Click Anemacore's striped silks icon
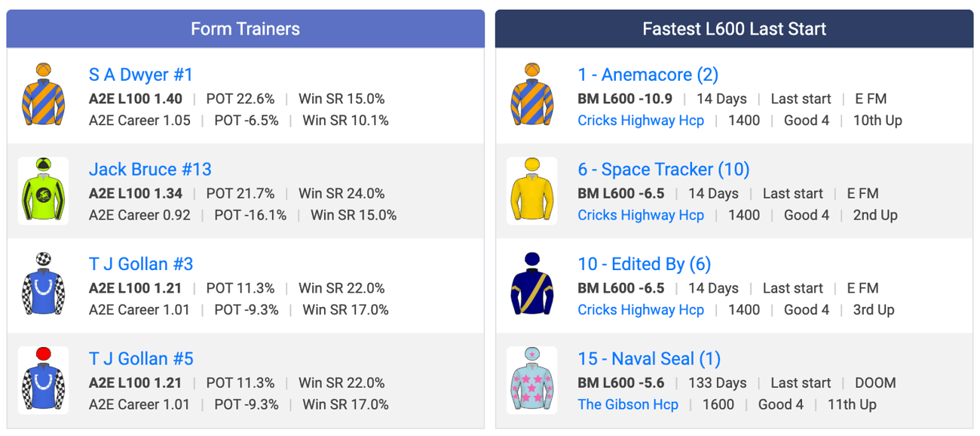Viewport: 980px width, 436px height. tap(531, 96)
